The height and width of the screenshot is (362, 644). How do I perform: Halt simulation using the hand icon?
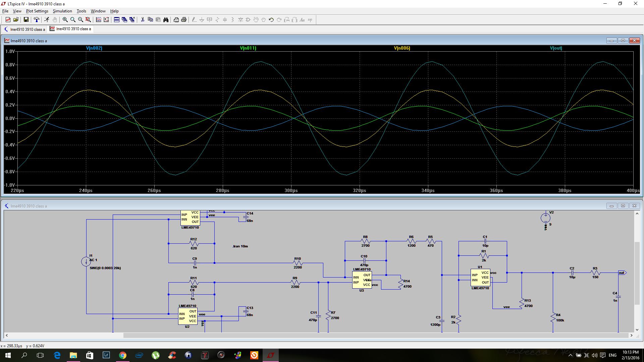[55, 20]
